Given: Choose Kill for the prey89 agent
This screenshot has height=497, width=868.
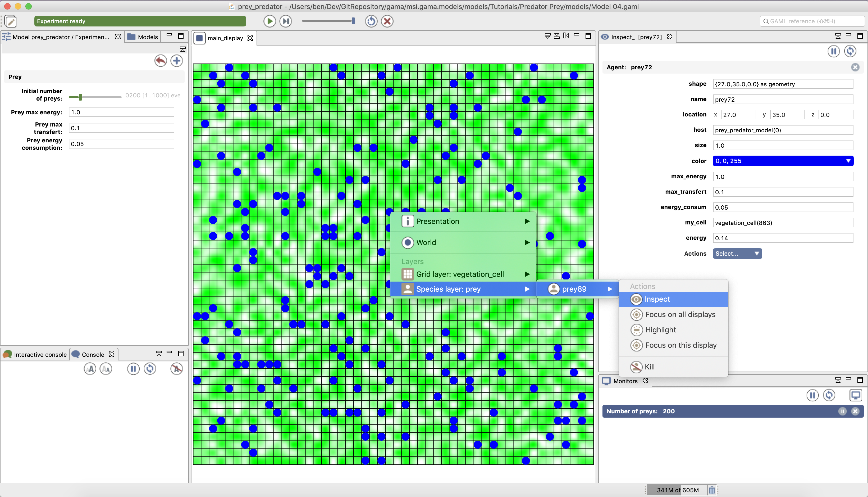Looking at the screenshot, I should pyautogui.click(x=674, y=367).
